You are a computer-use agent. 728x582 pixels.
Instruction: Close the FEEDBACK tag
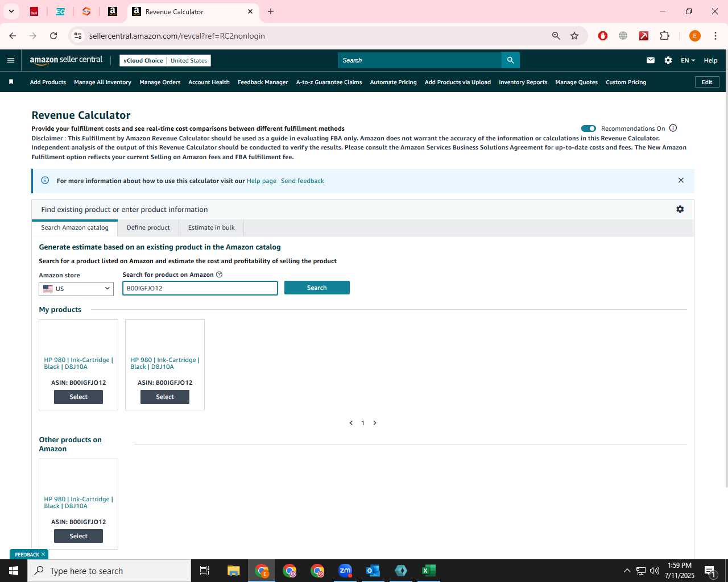(43, 554)
